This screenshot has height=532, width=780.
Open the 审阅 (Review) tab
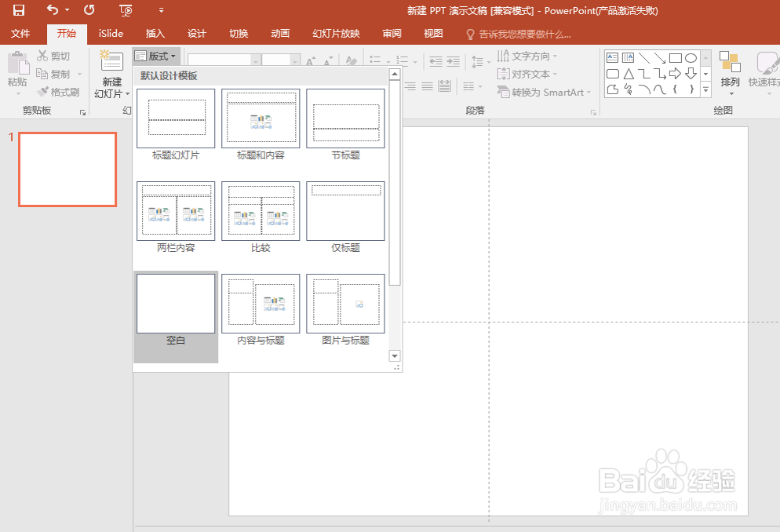click(392, 33)
